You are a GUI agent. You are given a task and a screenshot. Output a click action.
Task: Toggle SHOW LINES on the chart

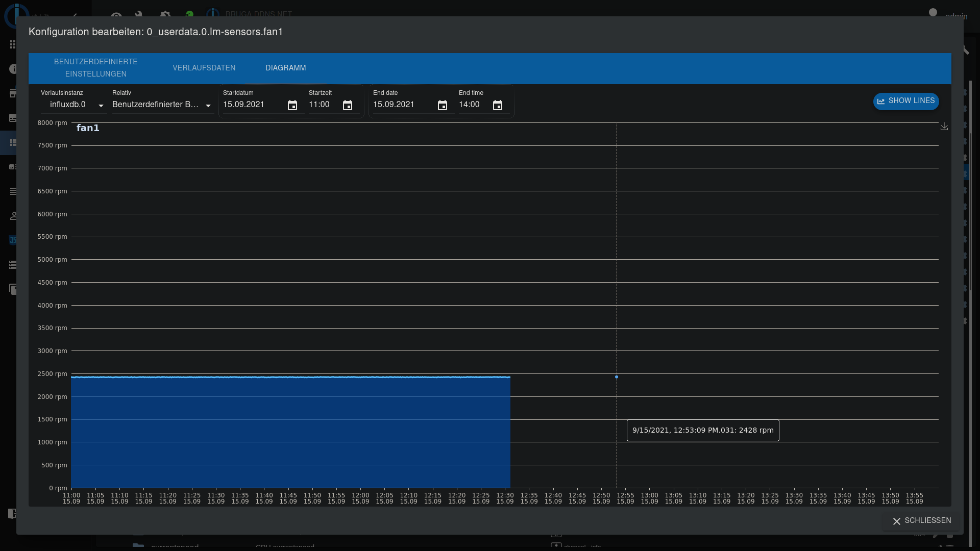click(x=906, y=101)
